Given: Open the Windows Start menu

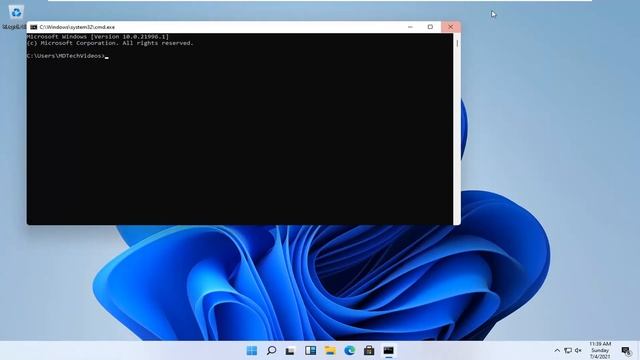Looking at the screenshot, I should [x=252, y=351].
